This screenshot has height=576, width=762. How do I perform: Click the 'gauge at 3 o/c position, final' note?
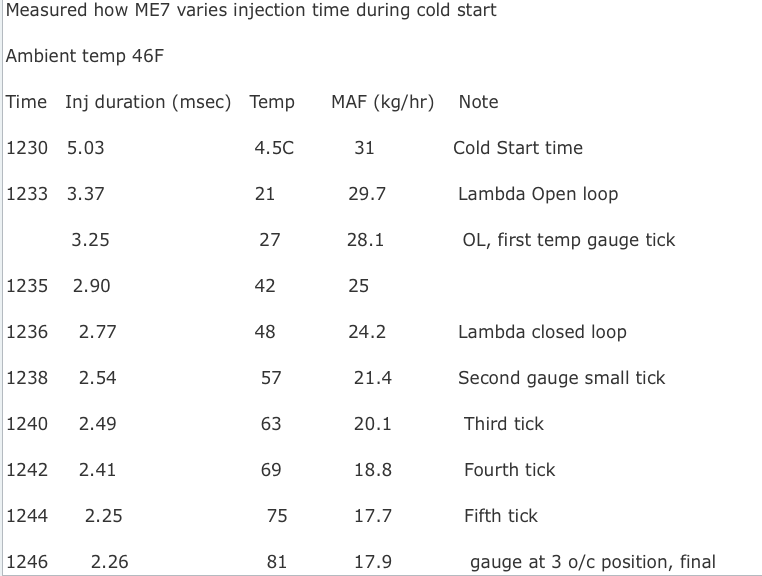(592, 562)
